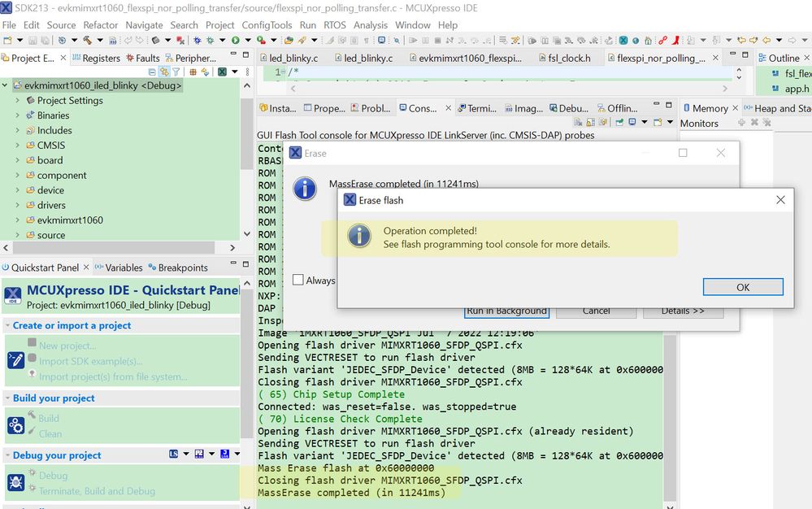Open the dropdown beside the hammer Build icon
This screenshot has width=812, height=509.
(x=100, y=40)
